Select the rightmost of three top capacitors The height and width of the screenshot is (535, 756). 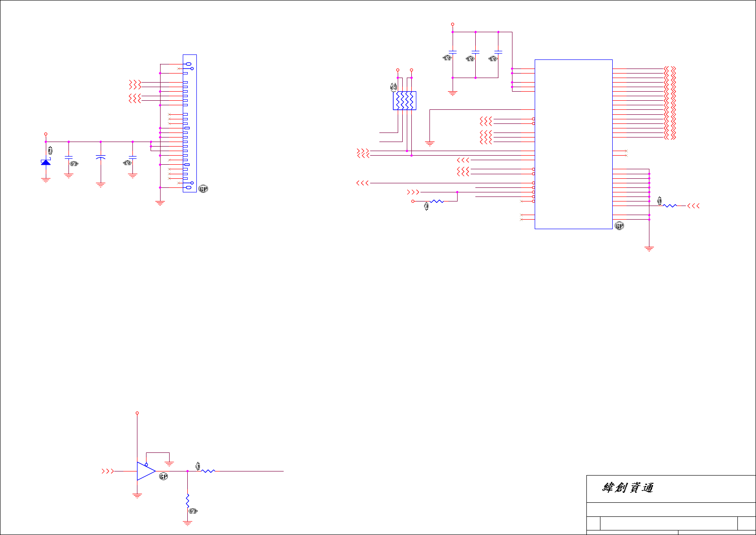click(498, 52)
